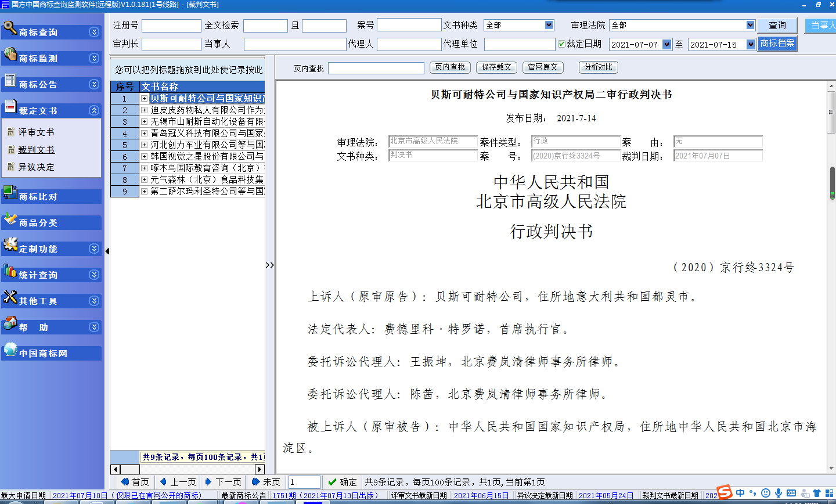Open the 审理法院 dropdown

coord(750,25)
